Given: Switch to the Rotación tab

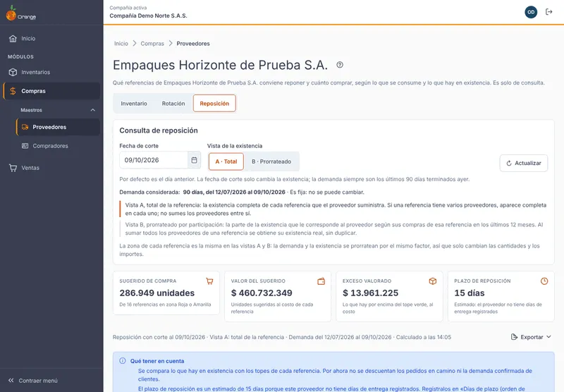Looking at the screenshot, I should pyautogui.click(x=173, y=104).
